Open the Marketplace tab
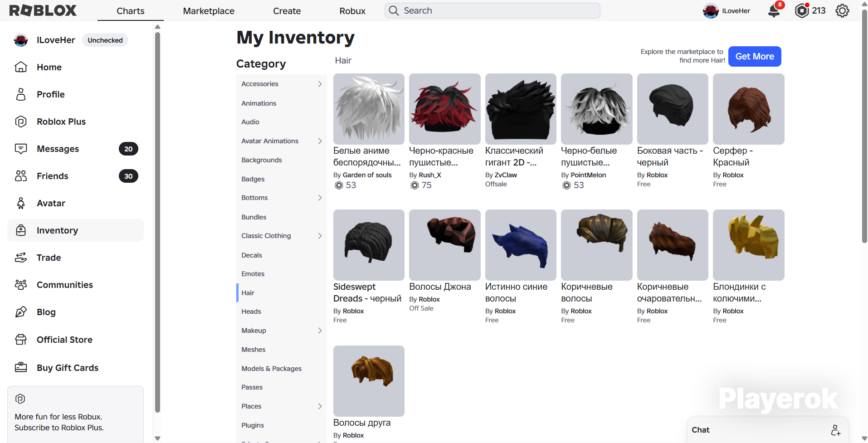The image size is (868, 443). pyautogui.click(x=209, y=11)
